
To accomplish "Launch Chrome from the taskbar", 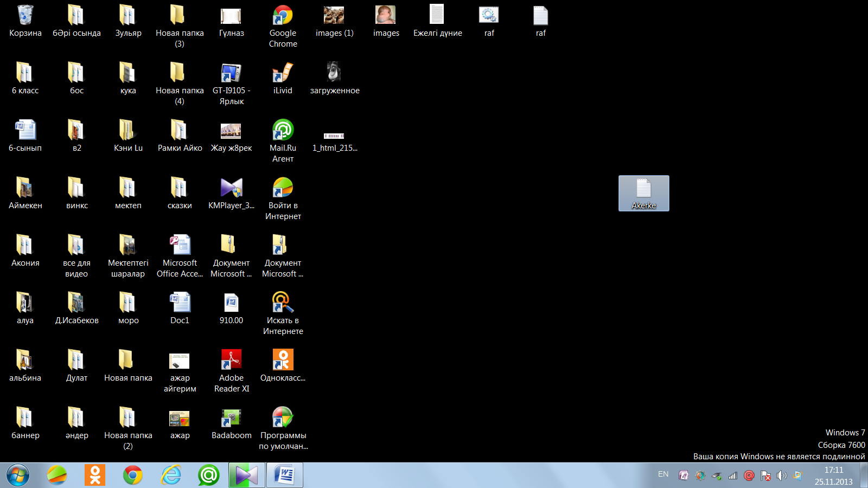I will click(133, 476).
